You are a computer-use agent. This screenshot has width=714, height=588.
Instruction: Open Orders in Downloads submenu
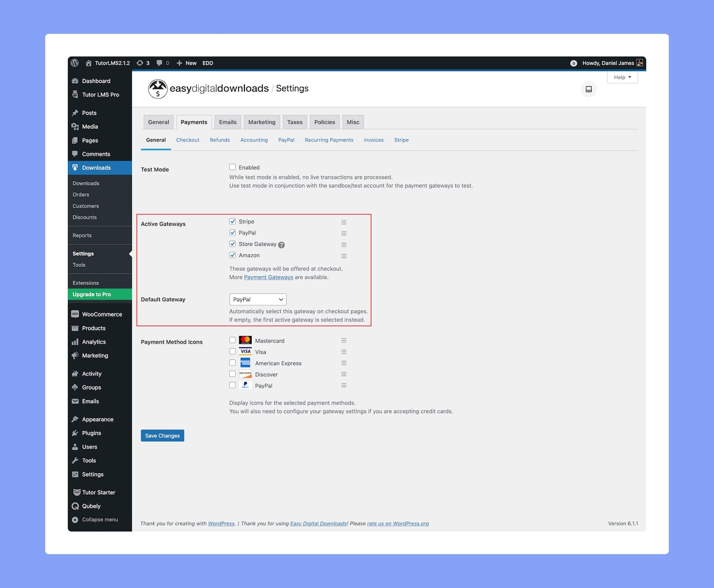pyautogui.click(x=81, y=195)
